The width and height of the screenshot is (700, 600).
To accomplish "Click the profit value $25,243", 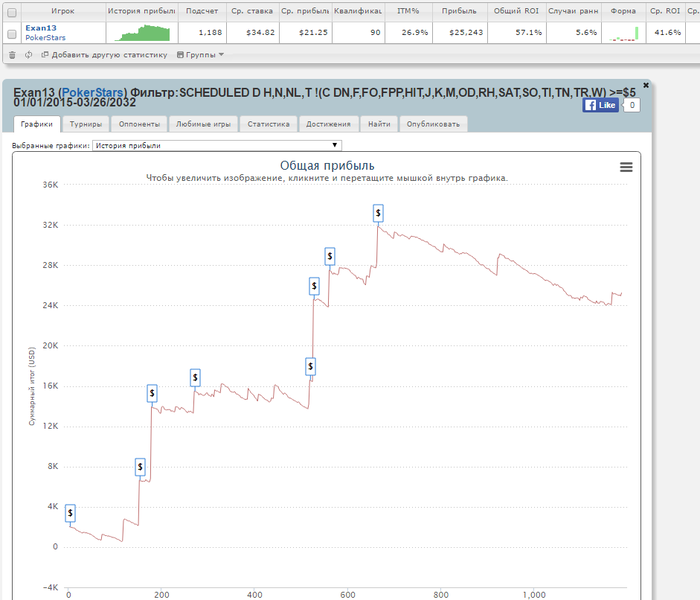I will click(x=466, y=33).
